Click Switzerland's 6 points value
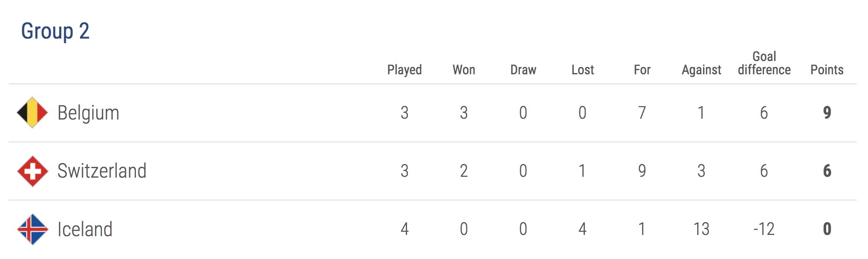The image size is (868, 259). coord(827,171)
